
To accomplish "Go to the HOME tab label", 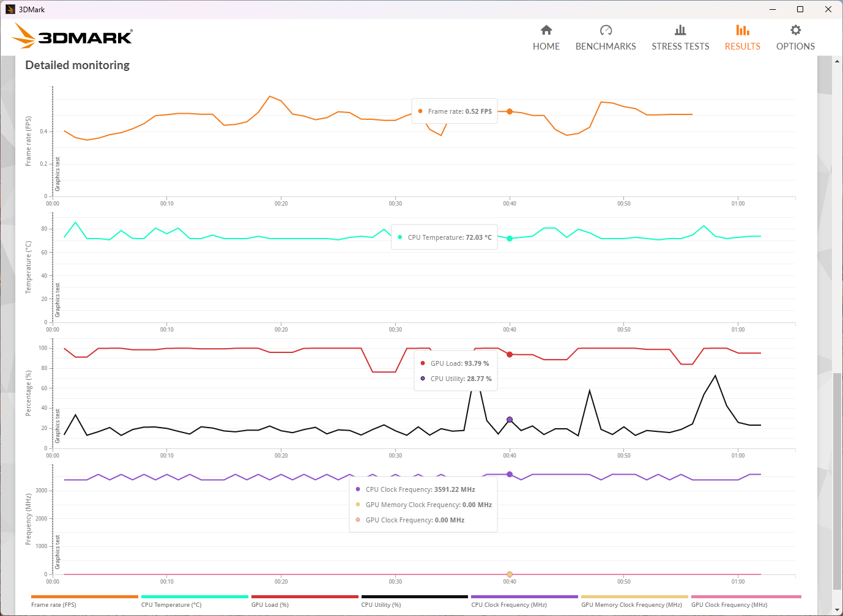I will coord(546,46).
